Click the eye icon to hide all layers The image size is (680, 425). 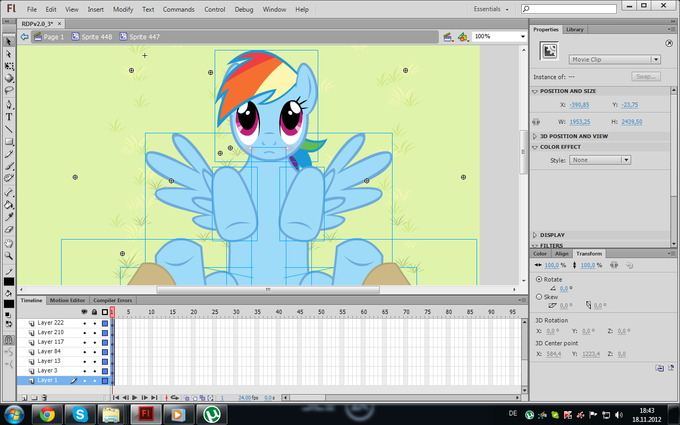[x=84, y=312]
